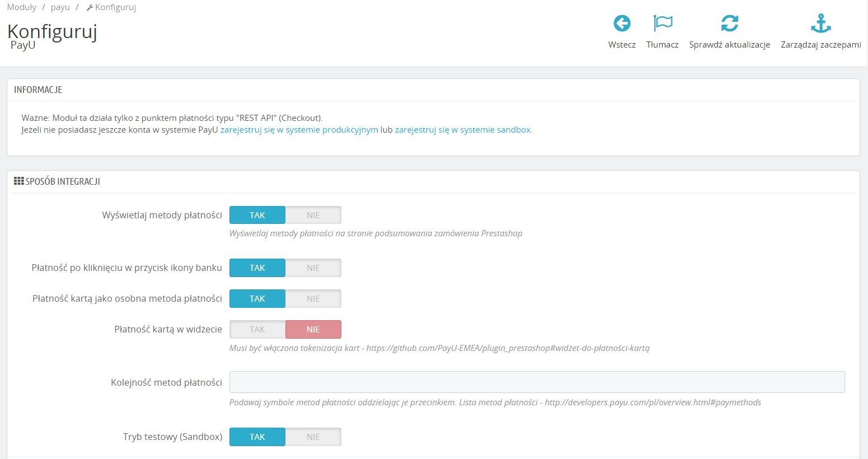The width and height of the screenshot is (868, 459).
Task: Click the Wyświetlaj metody płatności label
Action: (162, 215)
